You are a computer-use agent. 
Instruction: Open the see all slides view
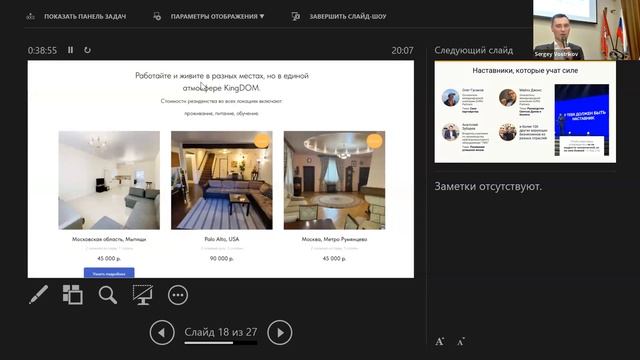[x=73, y=295]
